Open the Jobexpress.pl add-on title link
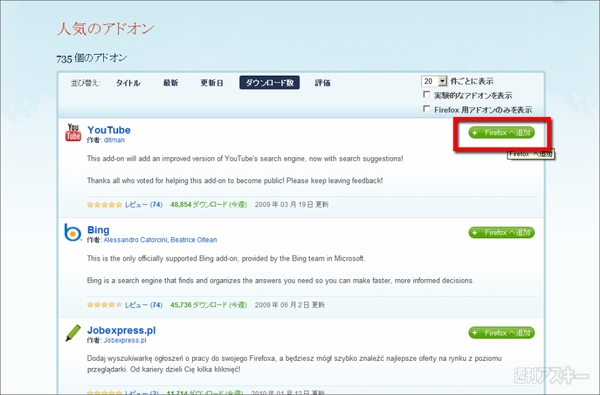 pos(121,330)
